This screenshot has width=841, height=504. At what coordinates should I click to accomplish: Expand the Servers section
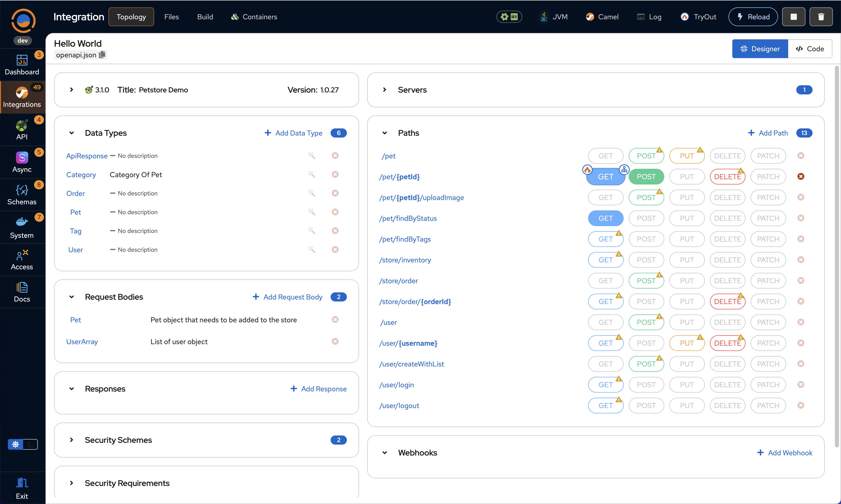click(x=385, y=90)
